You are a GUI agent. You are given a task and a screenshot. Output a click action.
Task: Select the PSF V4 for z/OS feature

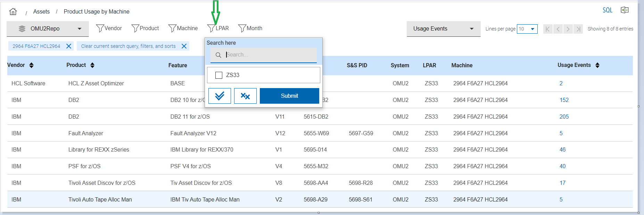click(190, 166)
